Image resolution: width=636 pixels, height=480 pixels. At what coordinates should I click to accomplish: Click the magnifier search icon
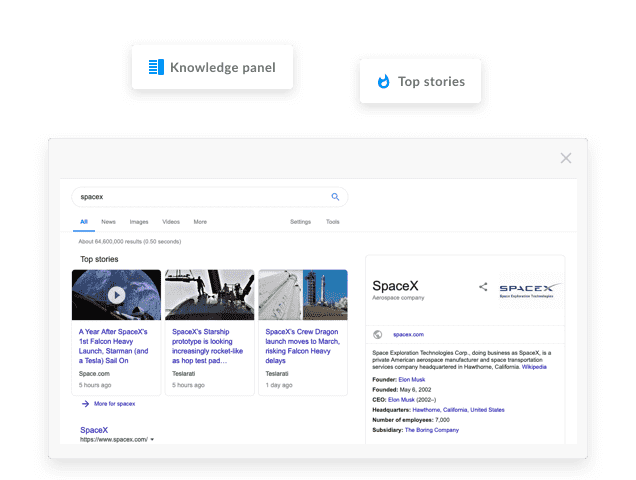(335, 197)
